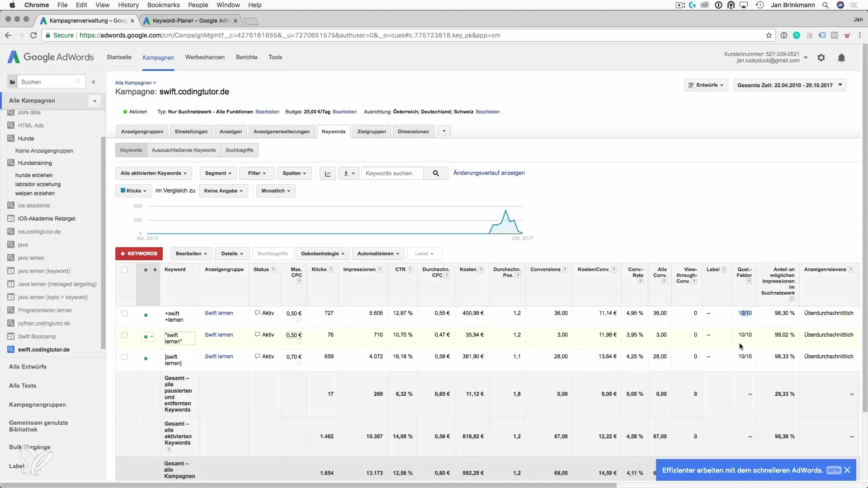Select all keywords with header checkbox
This screenshot has height=488, width=868.
click(125, 270)
